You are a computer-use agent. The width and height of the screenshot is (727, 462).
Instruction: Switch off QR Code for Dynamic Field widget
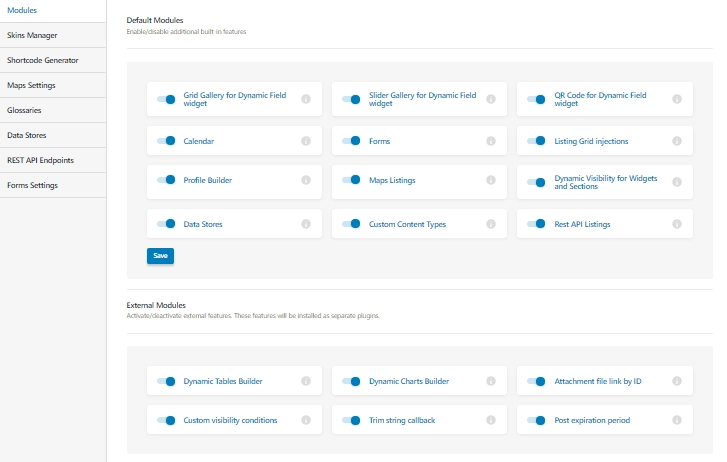[x=536, y=99]
